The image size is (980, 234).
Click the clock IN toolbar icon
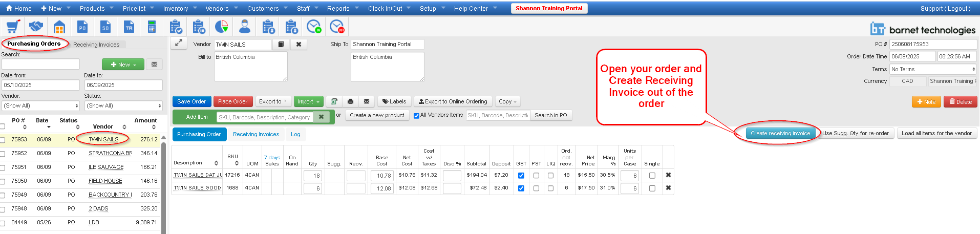[314, 27]
